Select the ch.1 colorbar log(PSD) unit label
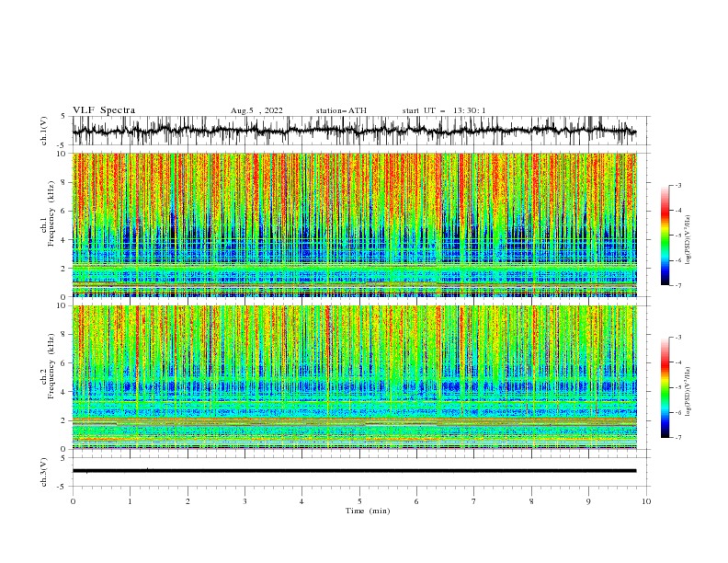This screenshot has width=728, height=563. (688, 240)
